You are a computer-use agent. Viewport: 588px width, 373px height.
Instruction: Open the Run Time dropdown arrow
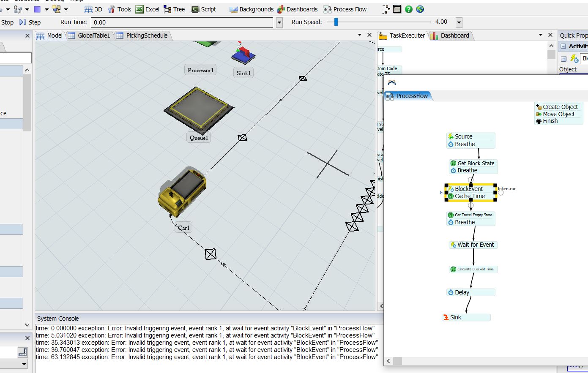279,22
